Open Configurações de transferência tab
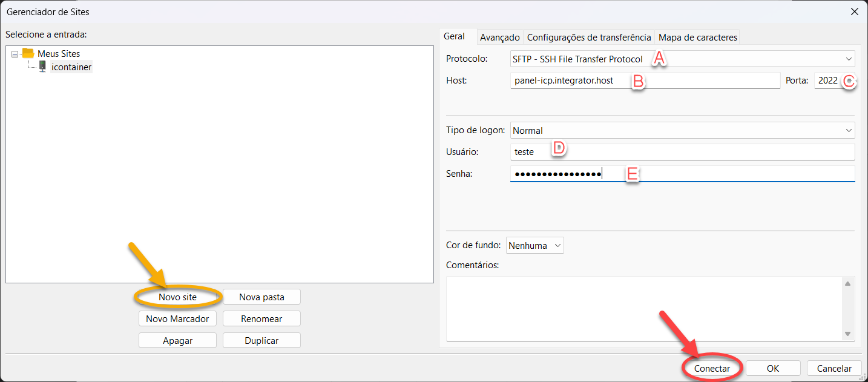868x382 pixels. [x=588, y=38]
